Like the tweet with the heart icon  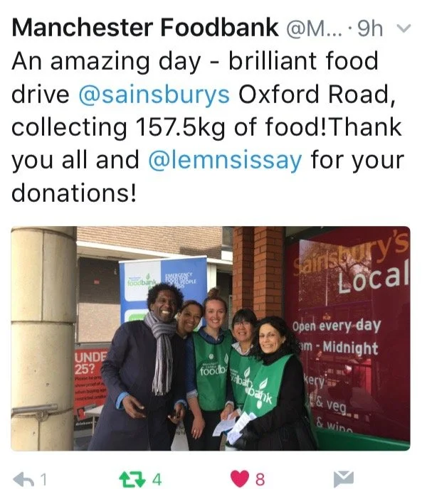click(240, 479)
